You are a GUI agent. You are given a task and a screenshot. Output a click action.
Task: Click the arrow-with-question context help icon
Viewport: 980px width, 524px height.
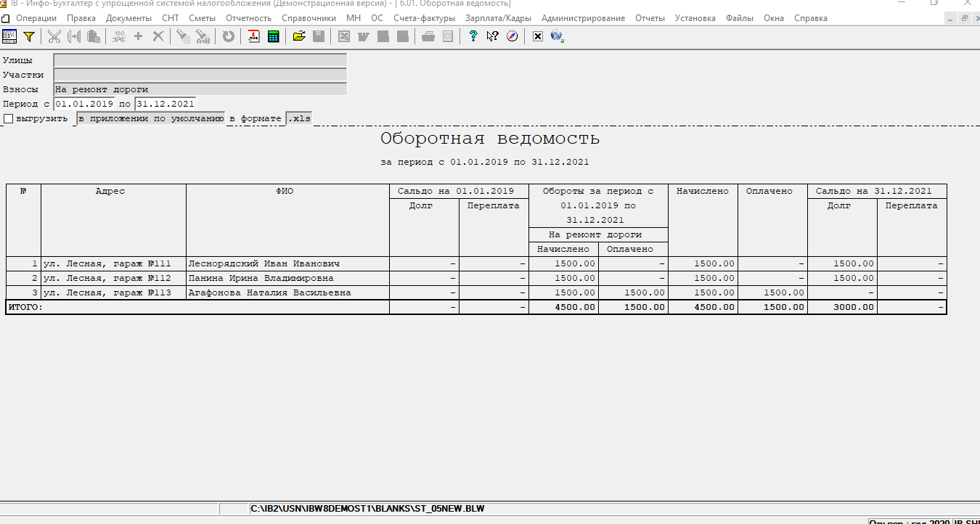click(x=492, y=36)
